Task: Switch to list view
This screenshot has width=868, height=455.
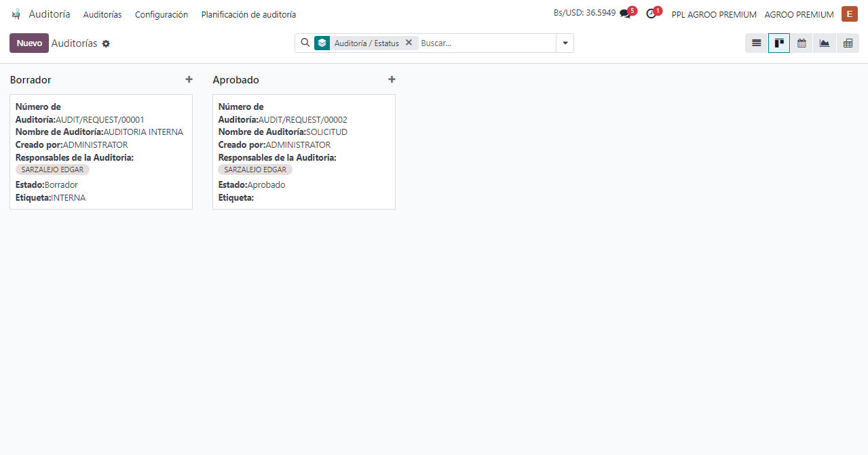Action: [x=756, y=43]
